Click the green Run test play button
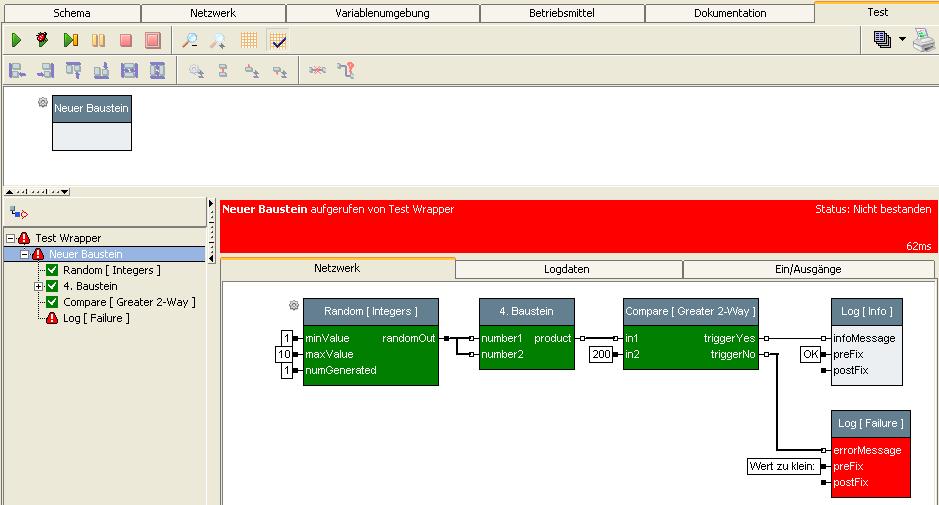 point(17,40)
